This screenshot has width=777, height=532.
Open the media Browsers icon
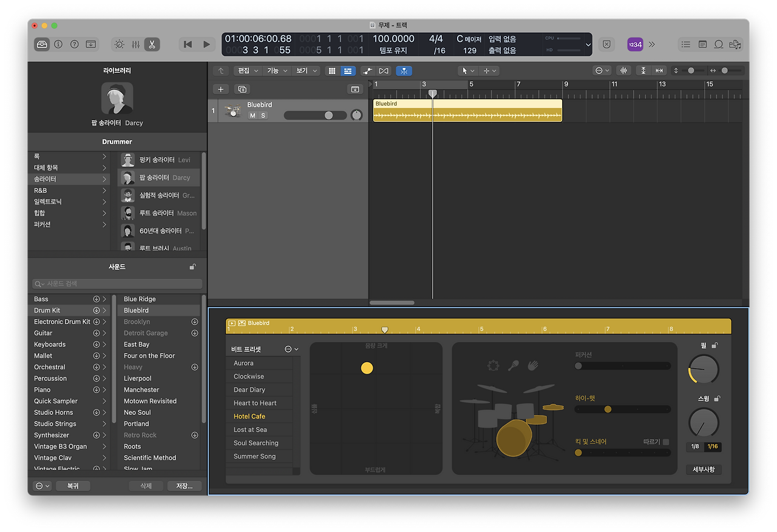[735, 44]
